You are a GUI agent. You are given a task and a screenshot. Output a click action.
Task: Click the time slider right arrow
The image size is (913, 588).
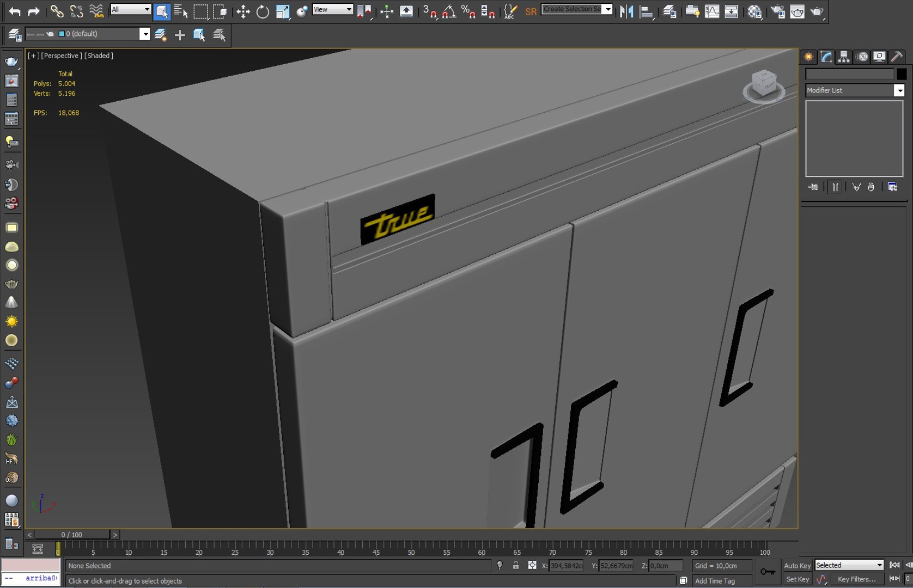(x=115, y=535)
